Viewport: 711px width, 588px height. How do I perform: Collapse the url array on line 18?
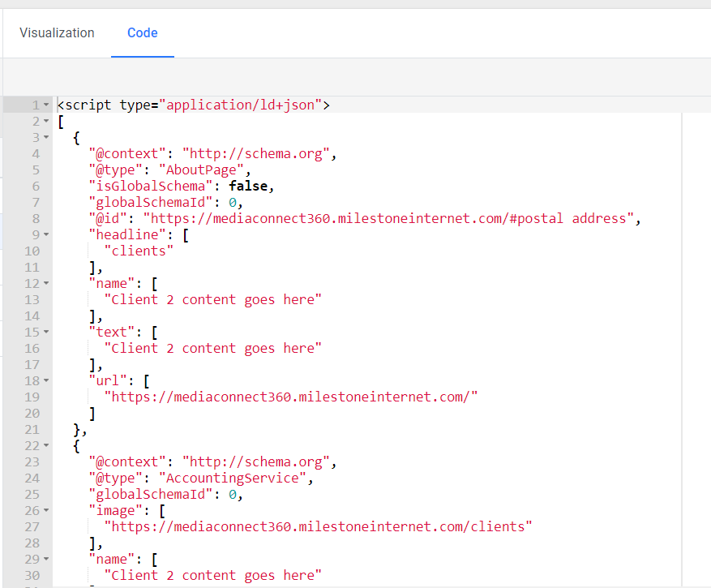pos(46,380)
